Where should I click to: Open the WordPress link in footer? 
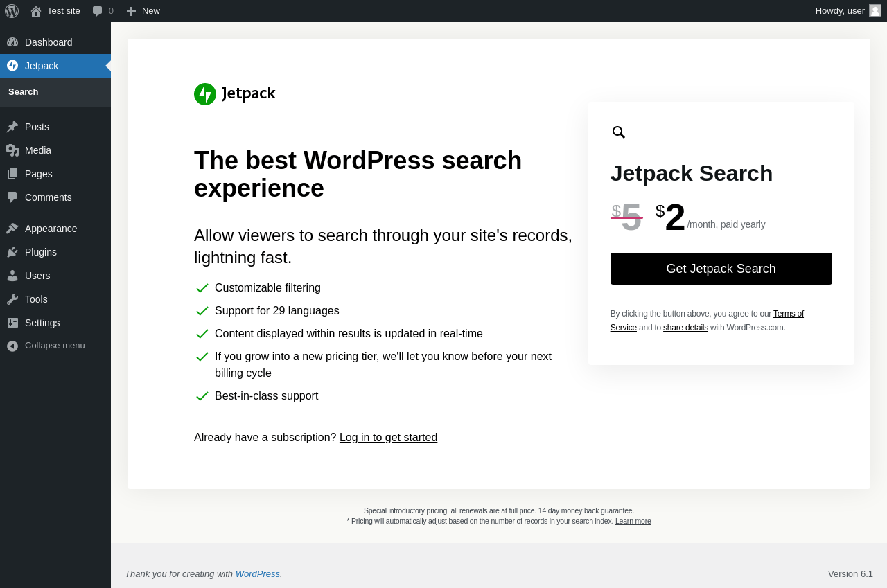(258, 574)
